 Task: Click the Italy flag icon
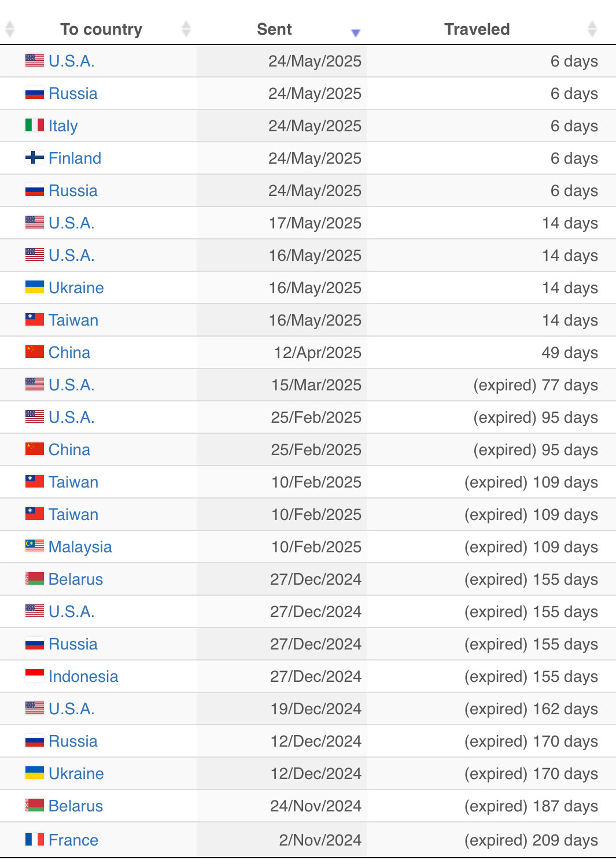[35, 125]
